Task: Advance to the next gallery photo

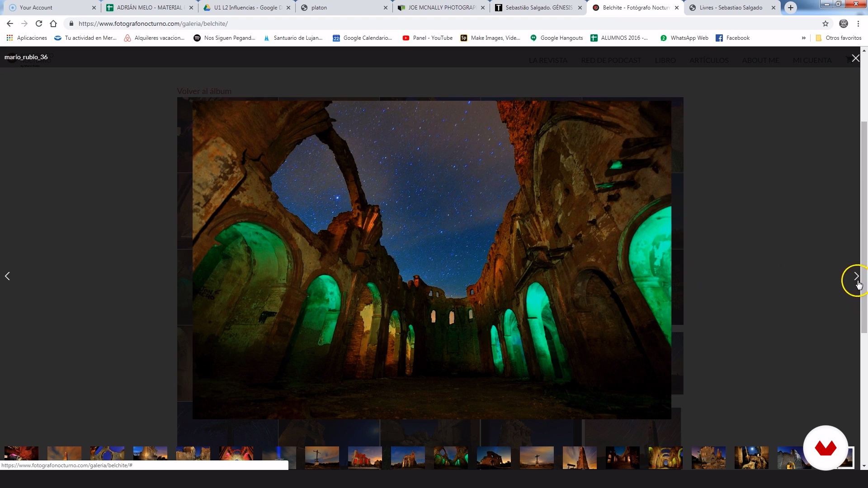Action: point(856,276)
